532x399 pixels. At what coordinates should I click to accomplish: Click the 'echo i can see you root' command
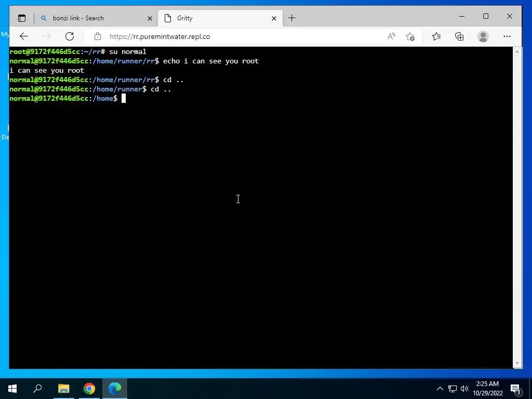click(211, 61)
